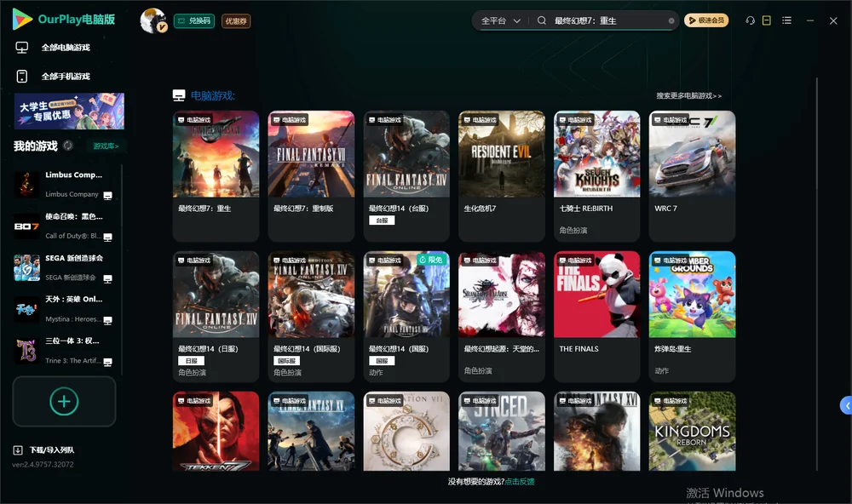Open 使命召唤: 黑色... in my games

pos(63,226)
